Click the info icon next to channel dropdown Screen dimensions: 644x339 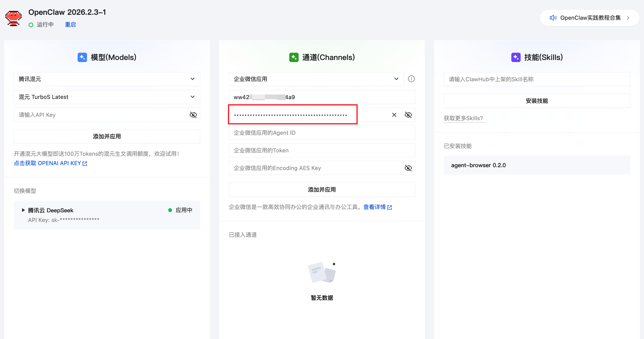411,79
